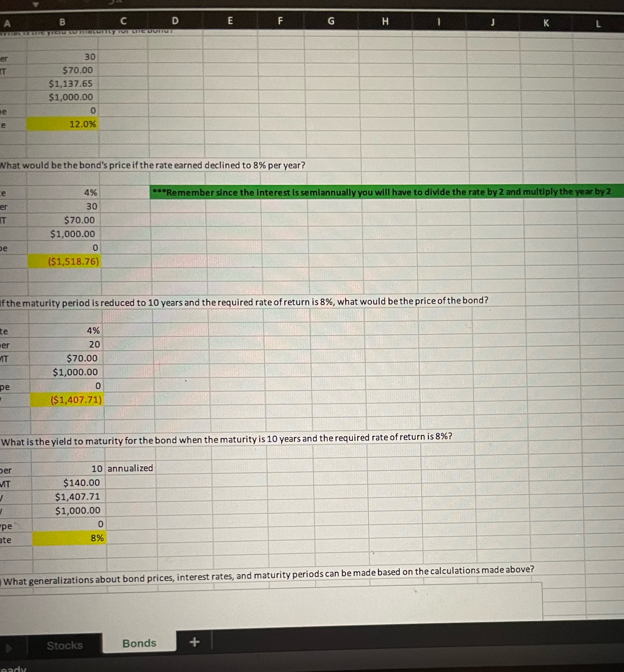The width and height of the screenshot is (624, 672).
Task: Click the sheet tab scroll arrow icon
Action: tap(9, 648)
